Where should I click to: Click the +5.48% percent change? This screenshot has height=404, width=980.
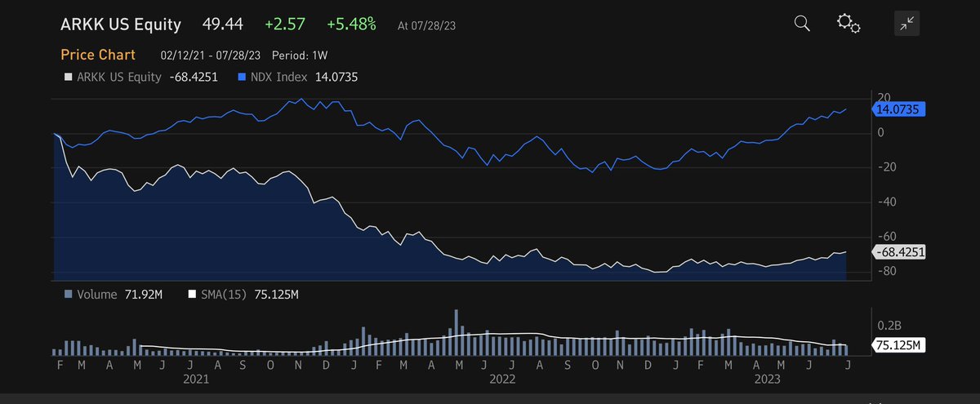(x=351, y=24)
